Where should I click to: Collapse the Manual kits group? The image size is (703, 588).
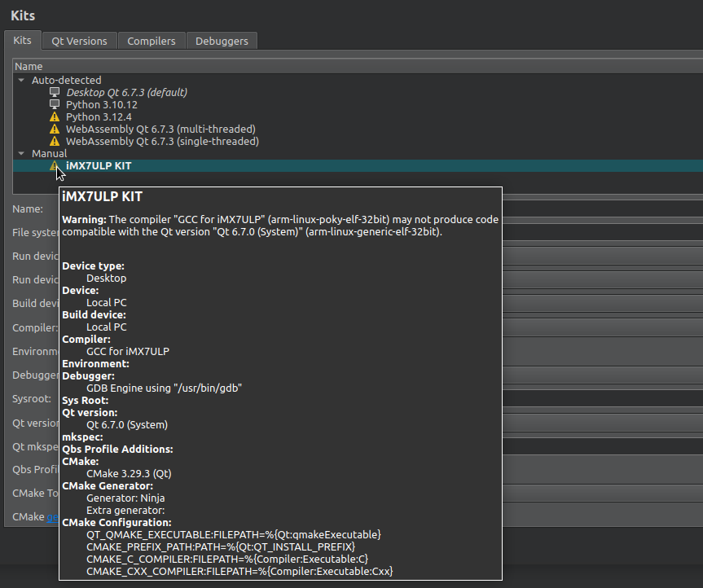tap(21, 154)
